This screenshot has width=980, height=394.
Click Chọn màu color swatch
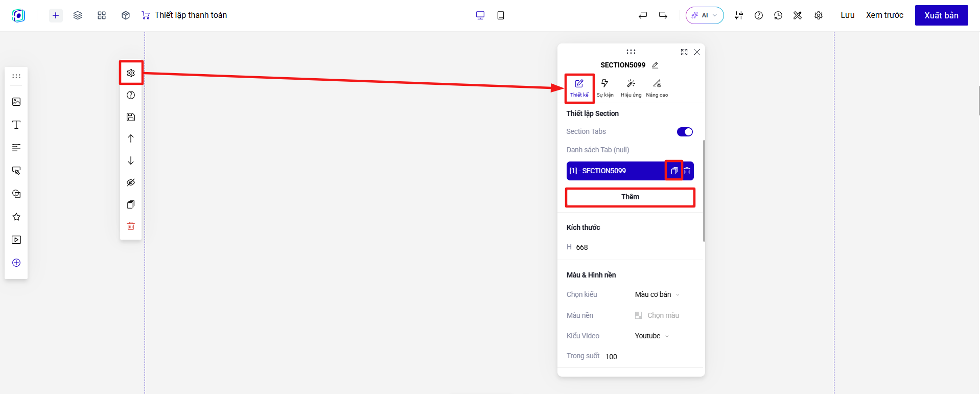point(638,315)
